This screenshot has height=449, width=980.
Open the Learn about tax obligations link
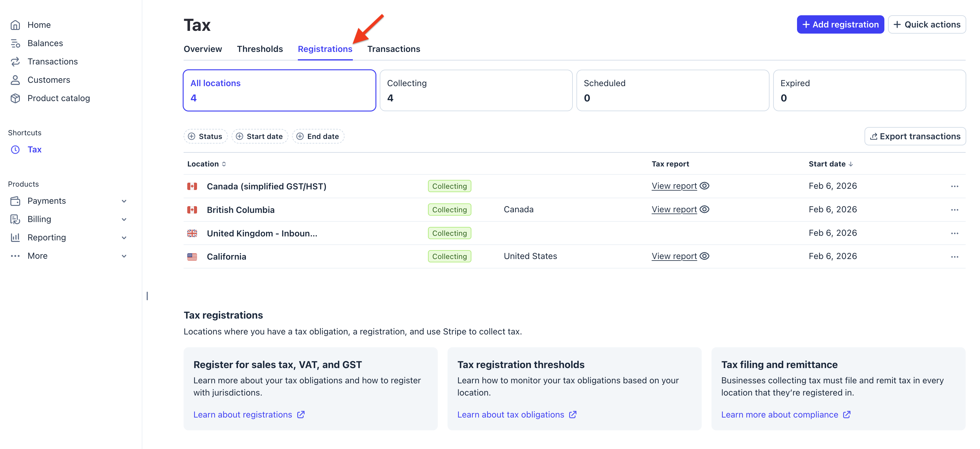[x=511, y=414]
